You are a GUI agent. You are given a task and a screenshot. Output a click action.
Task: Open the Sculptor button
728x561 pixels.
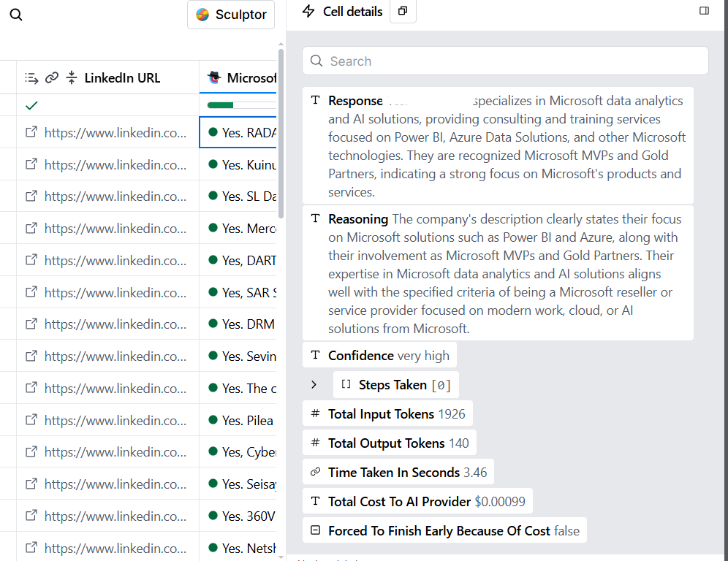[231, 15]
